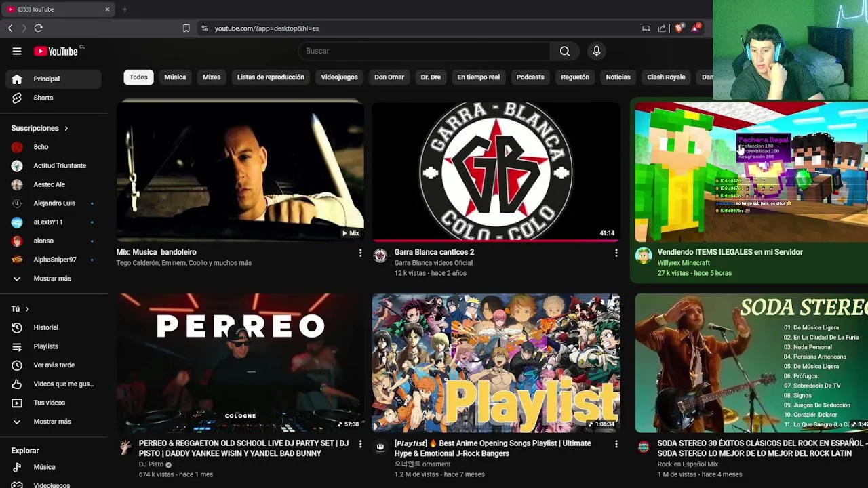Play Mix: Musica bandoleiro thumbnail
Screen dimensions: 868x488
[x=240, y=172]
